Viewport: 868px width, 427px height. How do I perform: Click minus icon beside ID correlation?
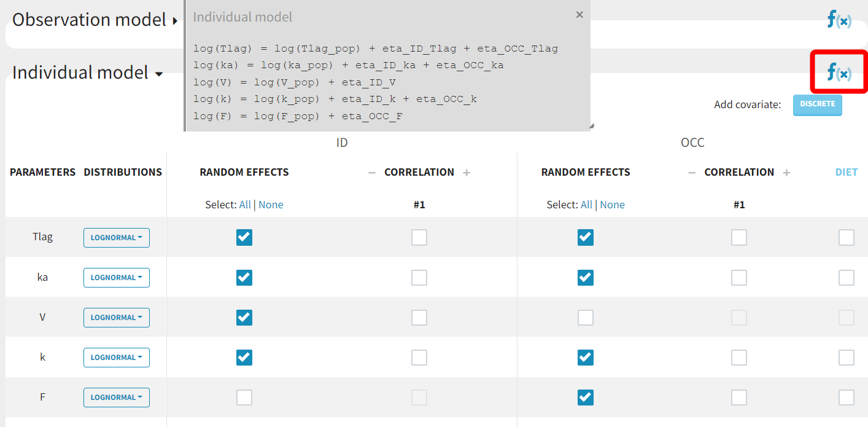[x=371, y=173]
